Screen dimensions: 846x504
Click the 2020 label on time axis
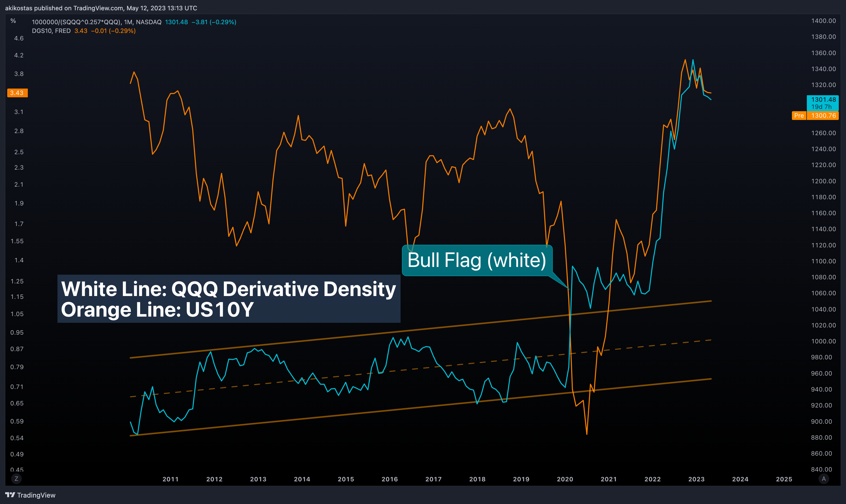click(565, 479)
